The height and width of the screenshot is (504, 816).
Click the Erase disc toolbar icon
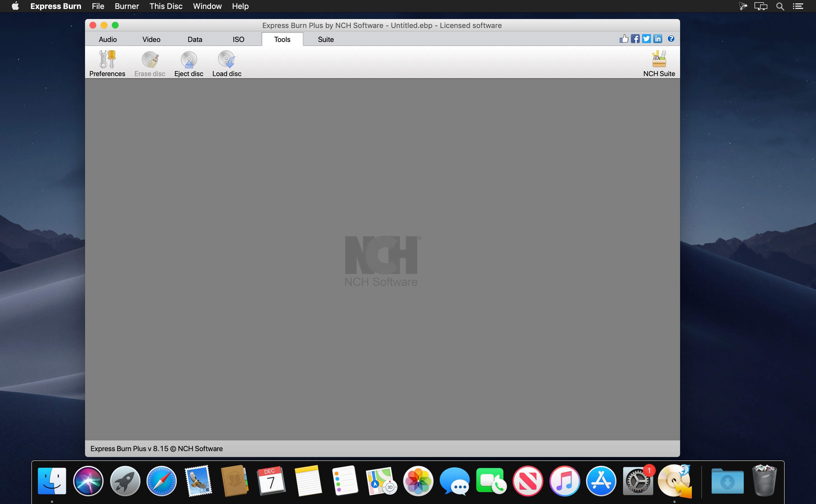pos(150,64)
